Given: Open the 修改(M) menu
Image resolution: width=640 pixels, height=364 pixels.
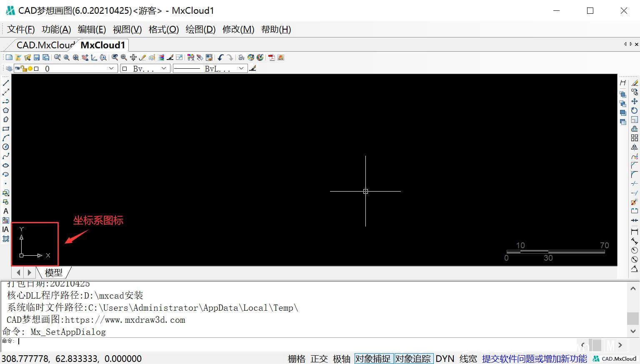Looking at the screenshot, I should 238,30.
